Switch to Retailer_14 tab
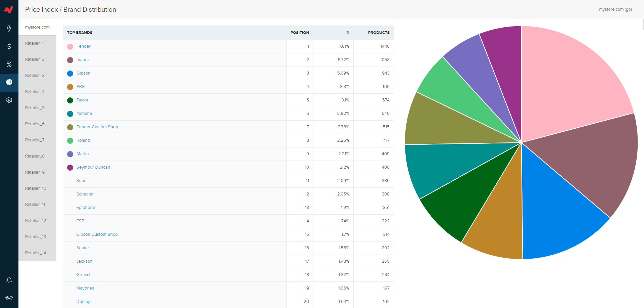This screenshot has height=308, width=644. tap(37, 253)
